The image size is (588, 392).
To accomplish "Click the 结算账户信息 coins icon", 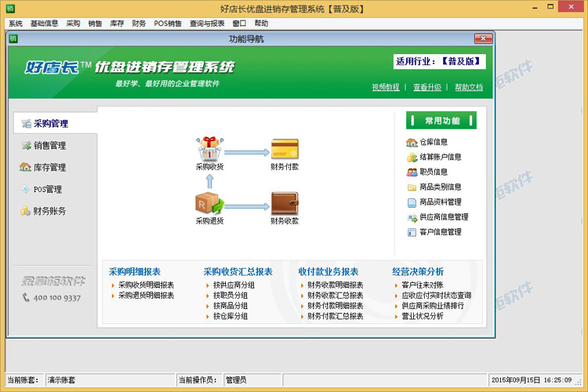I will 412,157.
